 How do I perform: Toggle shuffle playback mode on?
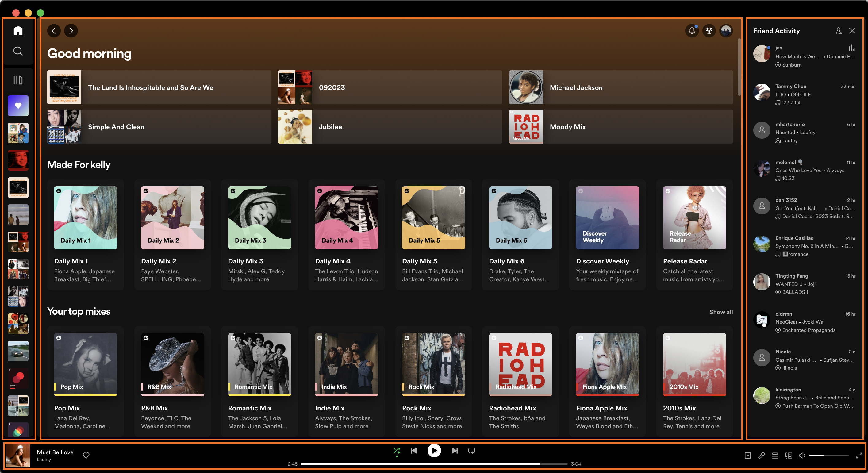(397, 450)
